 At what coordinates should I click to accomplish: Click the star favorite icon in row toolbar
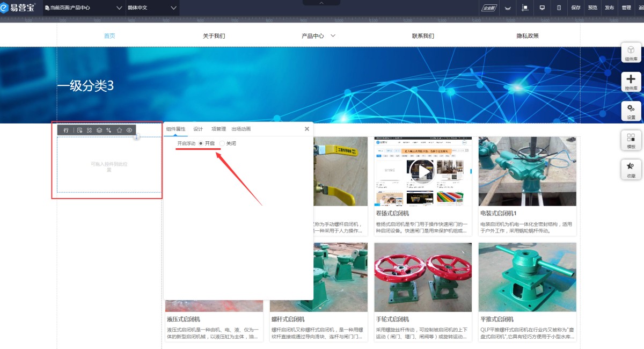tap(119, 130)
